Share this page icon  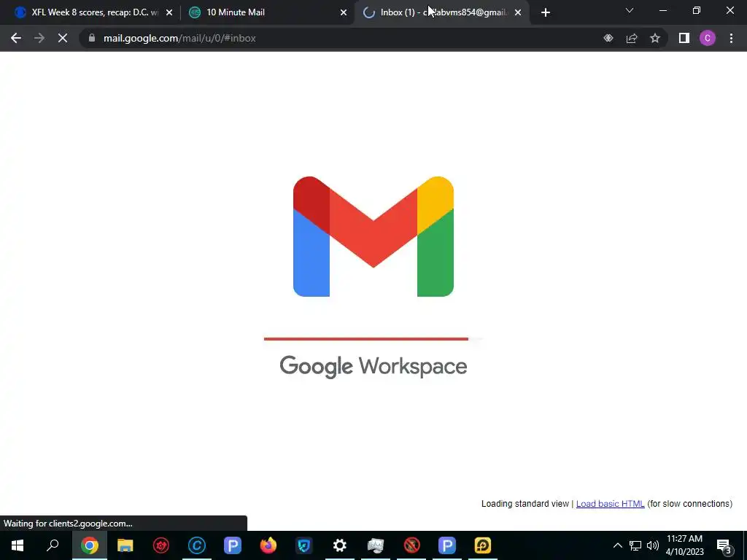[632, 38]
